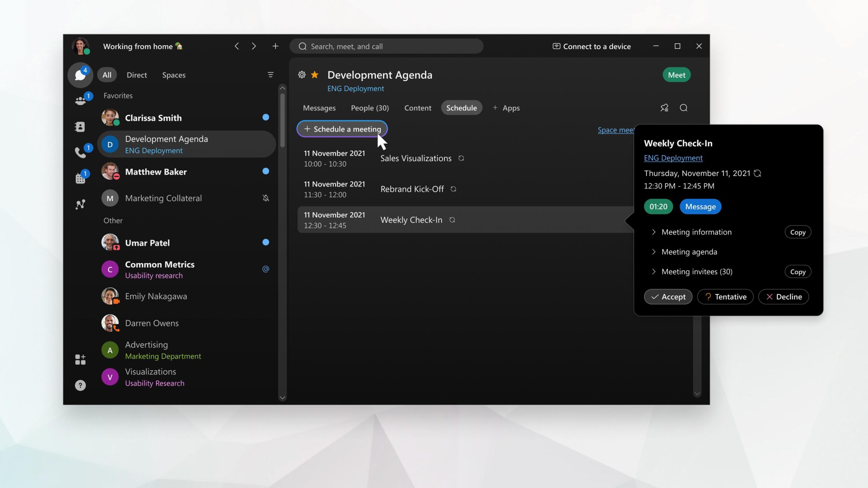
Task: Accept the Weekly Check-In meeting
Action: point(668,297)
